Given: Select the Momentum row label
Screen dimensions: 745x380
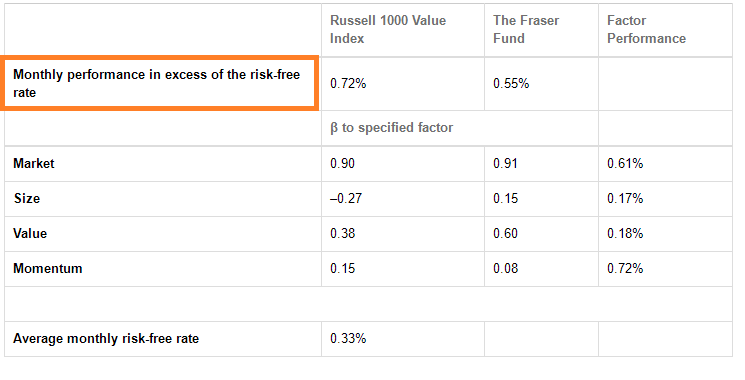Looking at the screenshot, I should [48, 268].
